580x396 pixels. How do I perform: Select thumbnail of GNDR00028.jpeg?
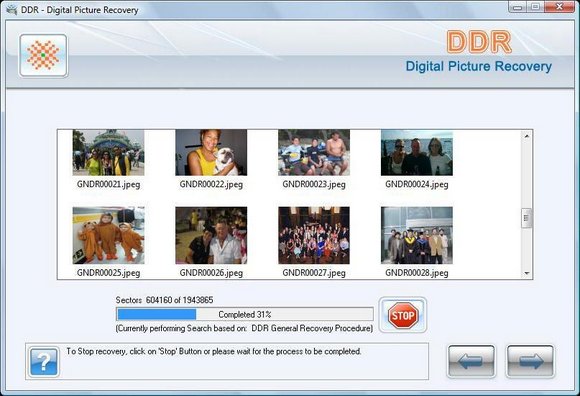(x=417, y=235)
